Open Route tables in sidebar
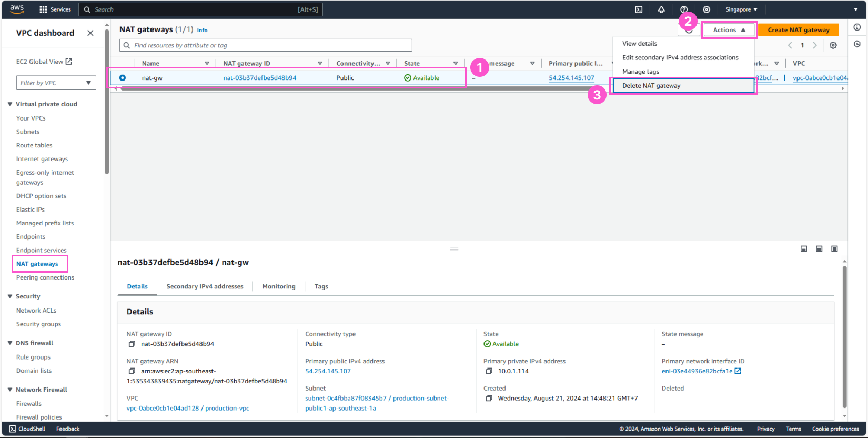The width and height of the screenshot is (868, 438). point(34,145)
